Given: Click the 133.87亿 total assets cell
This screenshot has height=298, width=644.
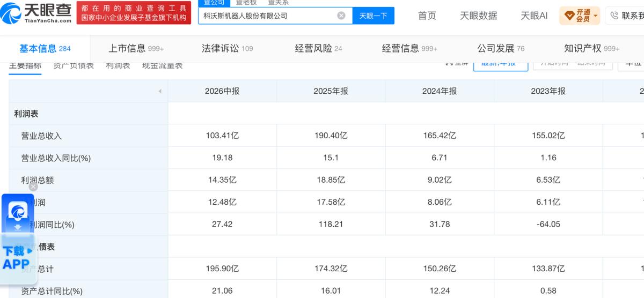Looking at the screenshot, I should [548, 269].
